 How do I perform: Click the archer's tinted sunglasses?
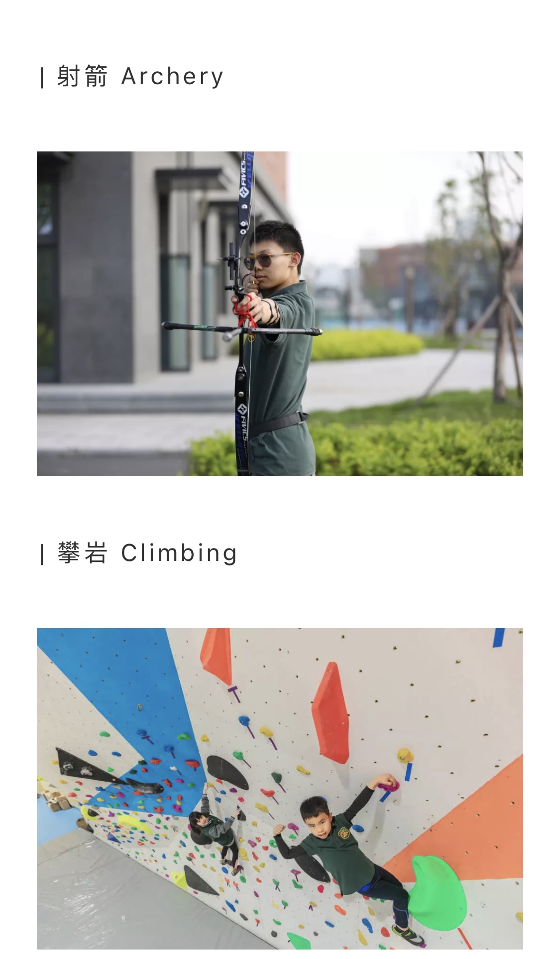(x=267, y=259)
